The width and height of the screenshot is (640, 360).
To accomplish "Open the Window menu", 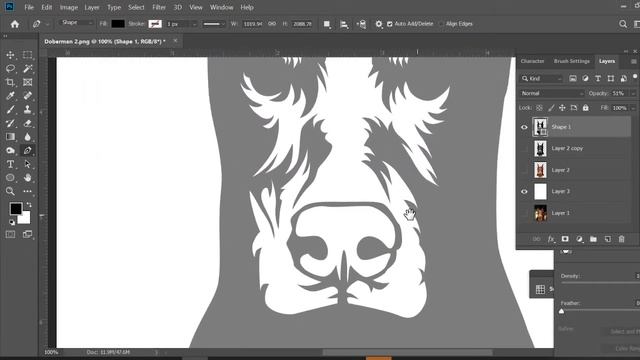I will click(221, 7).
